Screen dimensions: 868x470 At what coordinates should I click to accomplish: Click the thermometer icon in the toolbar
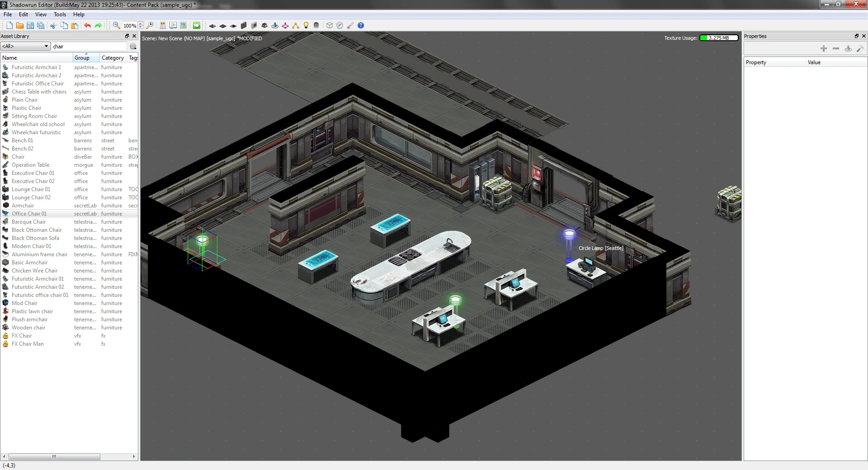pyautogui.click(x=350, y=26)
